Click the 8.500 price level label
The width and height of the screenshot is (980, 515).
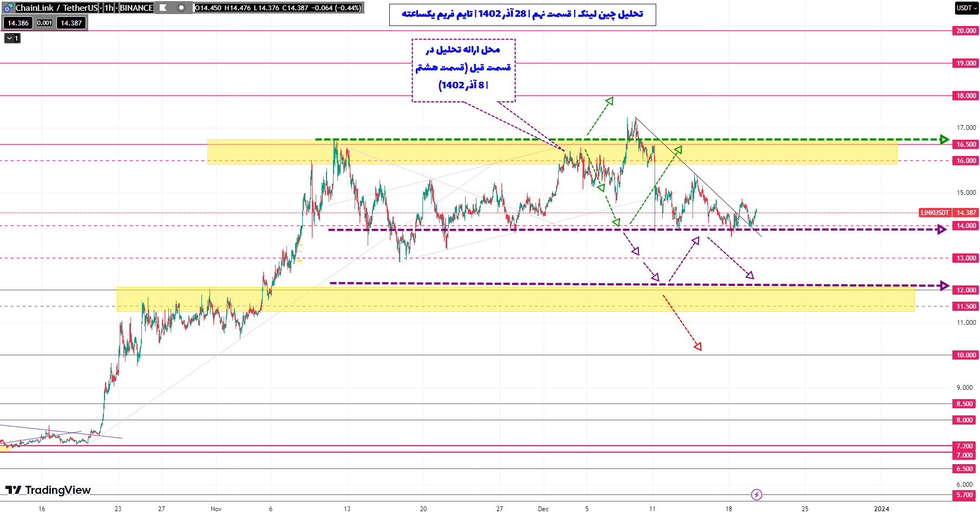click(x=964, y=404)
